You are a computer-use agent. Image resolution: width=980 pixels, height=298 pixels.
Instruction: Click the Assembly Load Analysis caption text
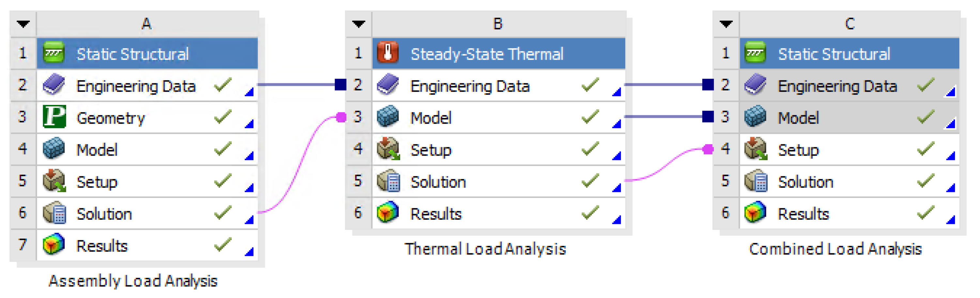133,281
